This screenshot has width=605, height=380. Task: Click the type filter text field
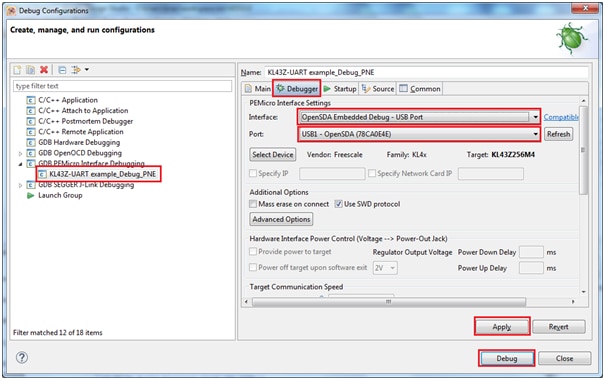point(123,86)
